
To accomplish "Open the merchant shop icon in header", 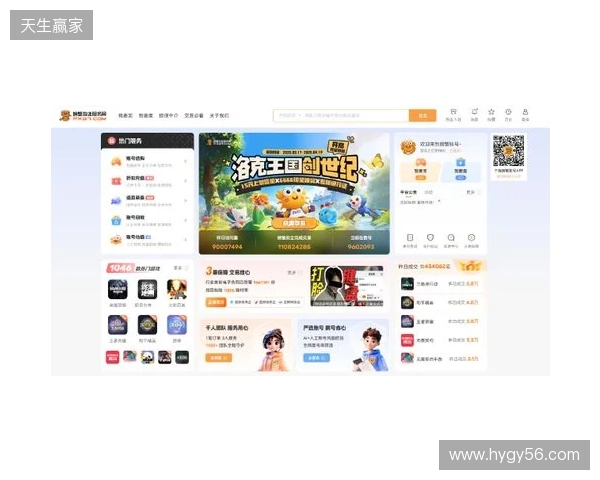I will 453,112.
